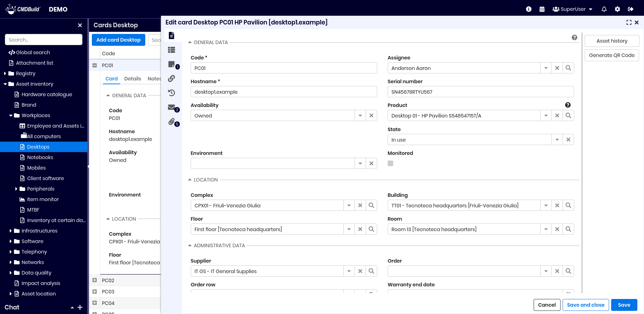Open the Availability dropdown
The image size is (644, 314).
360,116
